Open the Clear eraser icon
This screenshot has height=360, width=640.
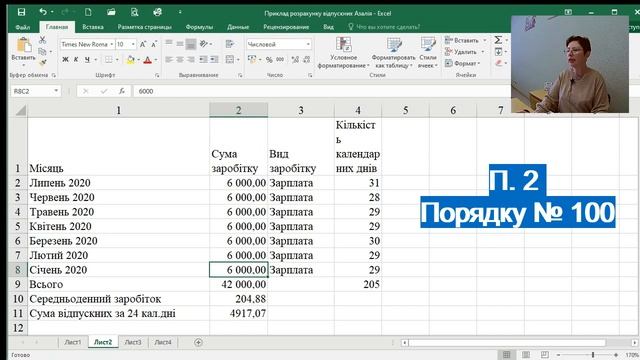coord(498,63)
